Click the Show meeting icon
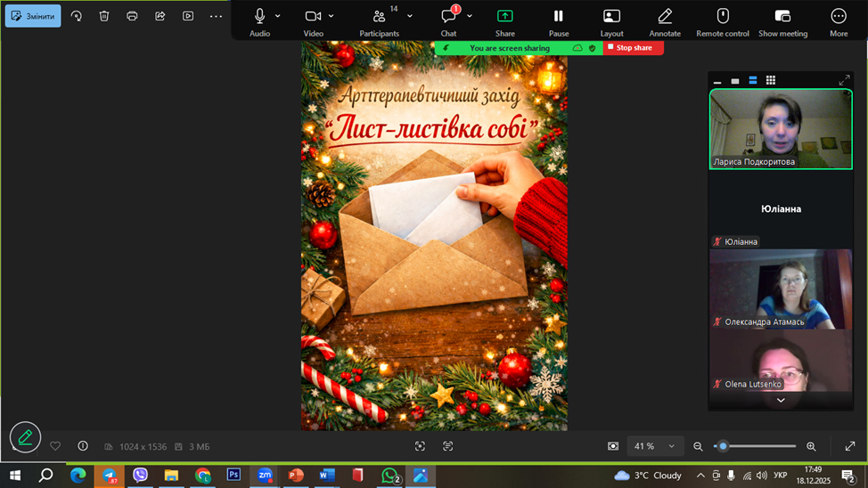The height and width of the screenshot is (488, 868). (782, 17)
